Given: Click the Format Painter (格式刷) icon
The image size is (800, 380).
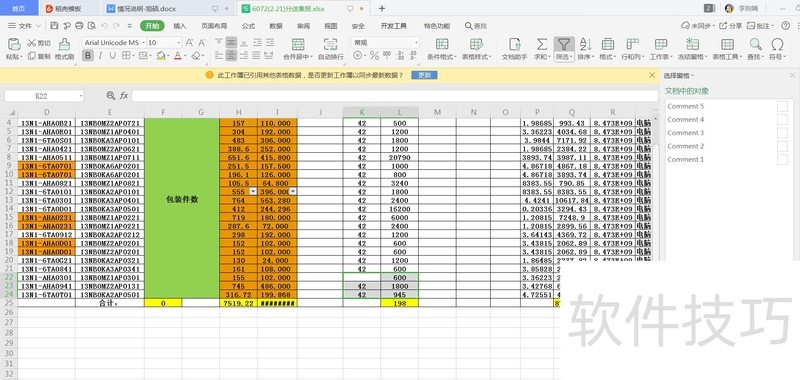Looking at the screenshot, I should point(64,44).
